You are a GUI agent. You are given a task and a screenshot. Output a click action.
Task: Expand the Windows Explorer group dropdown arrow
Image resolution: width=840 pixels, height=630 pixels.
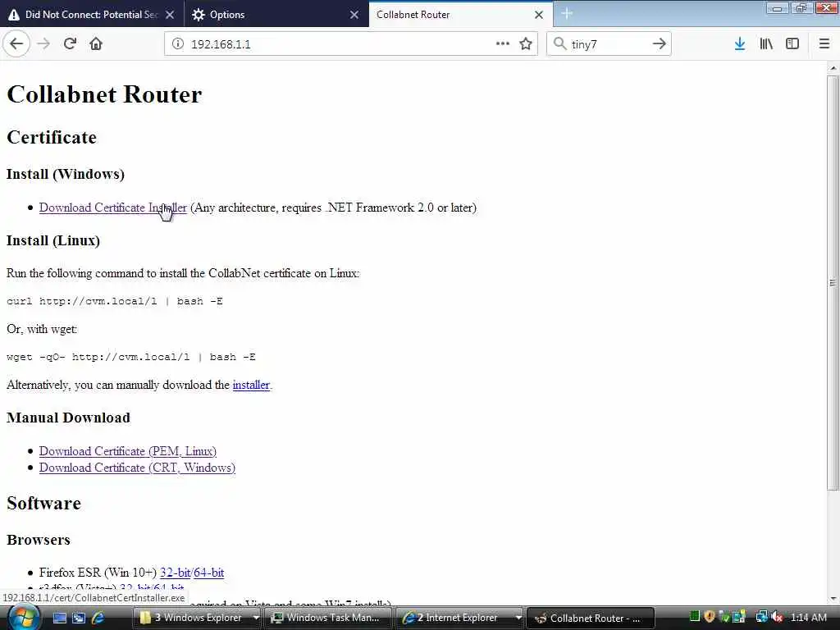(256, 618)
